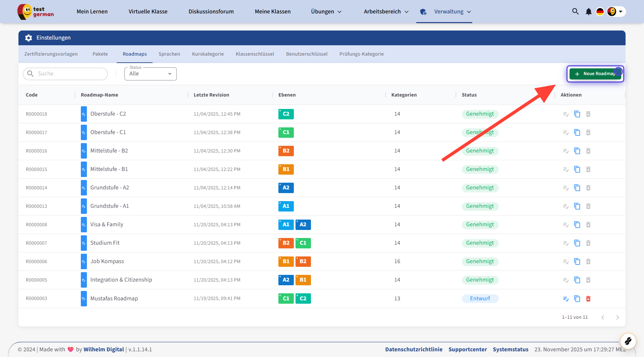644x357 pixels.
Task: Click the testgerman logo
Action: (36, 12)
